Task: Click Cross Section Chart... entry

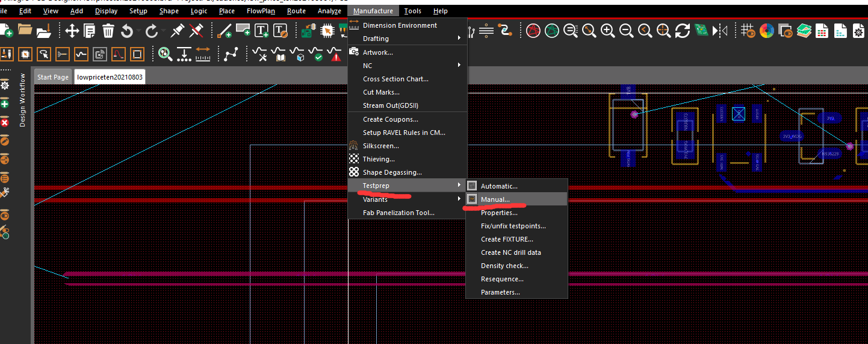Action: 408,79
